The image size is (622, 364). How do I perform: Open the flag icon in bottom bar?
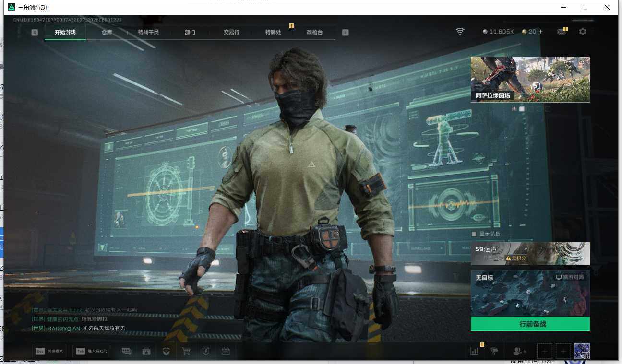coord(494,351)
